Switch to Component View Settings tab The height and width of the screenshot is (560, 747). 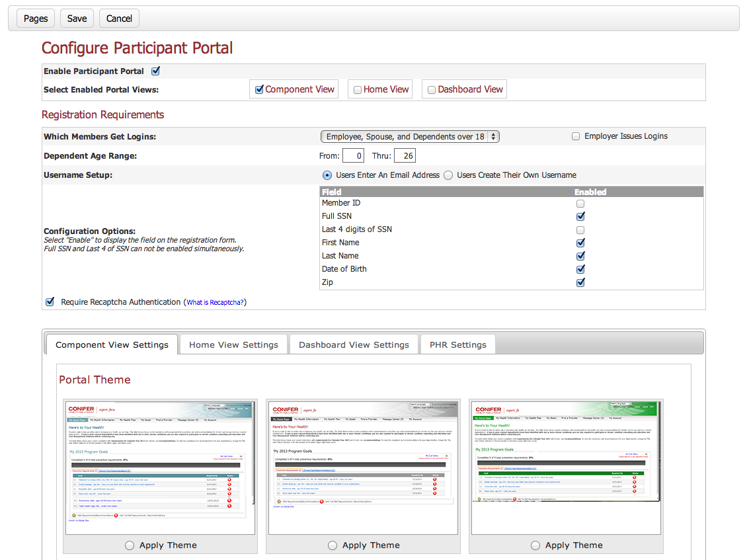[112, 344]
